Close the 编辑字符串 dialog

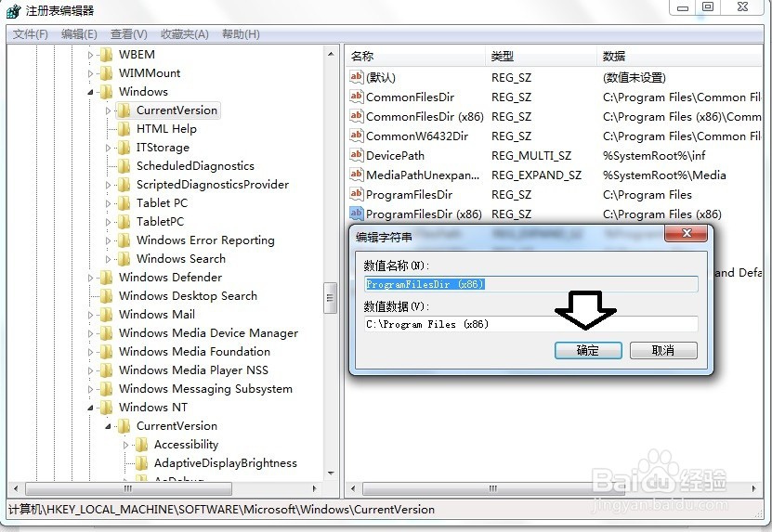687,233
